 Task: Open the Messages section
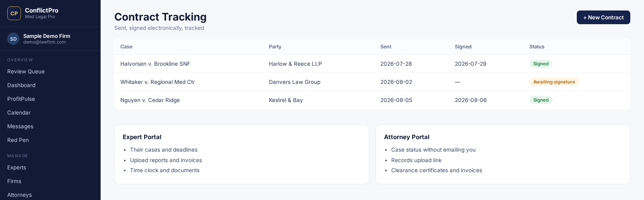pos(20,126)
